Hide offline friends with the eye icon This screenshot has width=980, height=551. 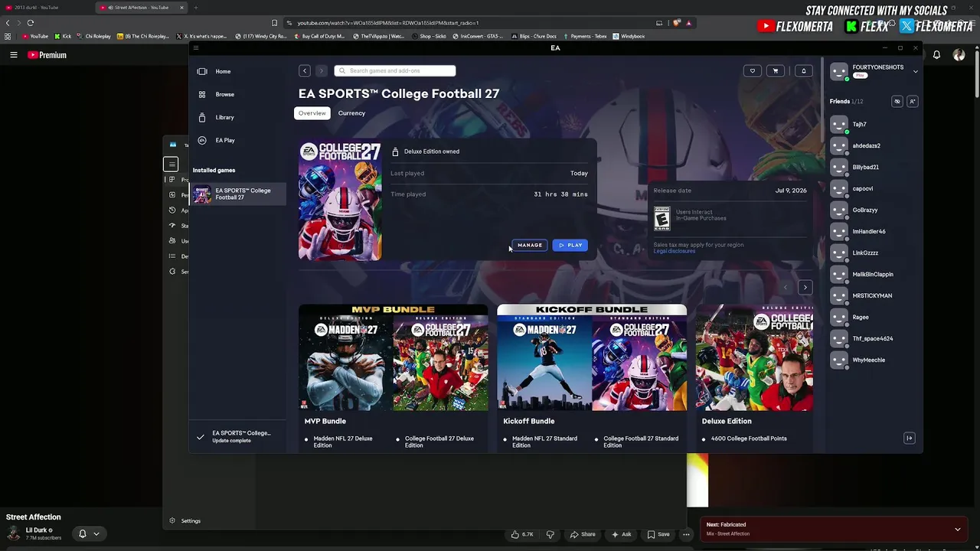[x=897, y=101]
